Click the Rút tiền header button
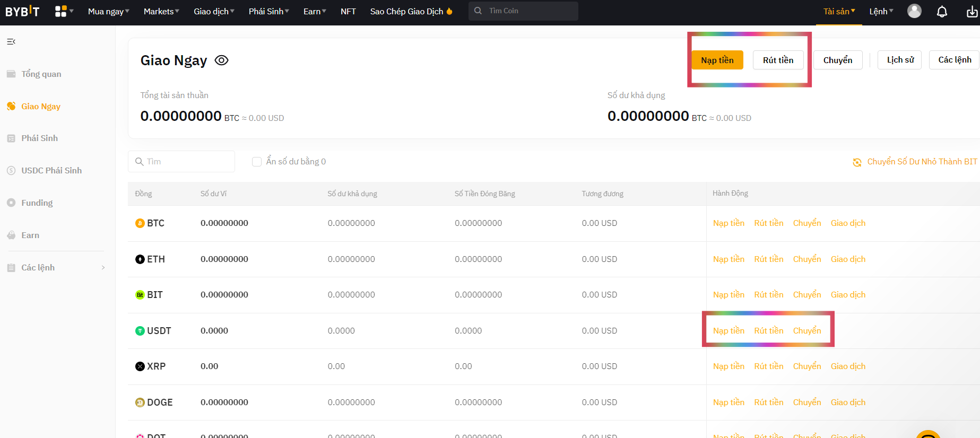Image resolution: width=980 pixels, height=438 pixels. [778, 60]
